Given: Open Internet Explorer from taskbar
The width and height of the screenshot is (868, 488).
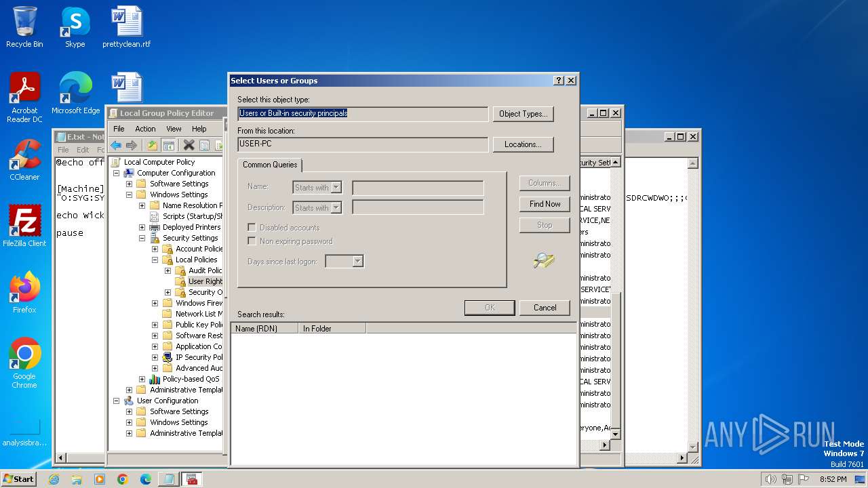Looking at the screenshot, I should (54, 479).
